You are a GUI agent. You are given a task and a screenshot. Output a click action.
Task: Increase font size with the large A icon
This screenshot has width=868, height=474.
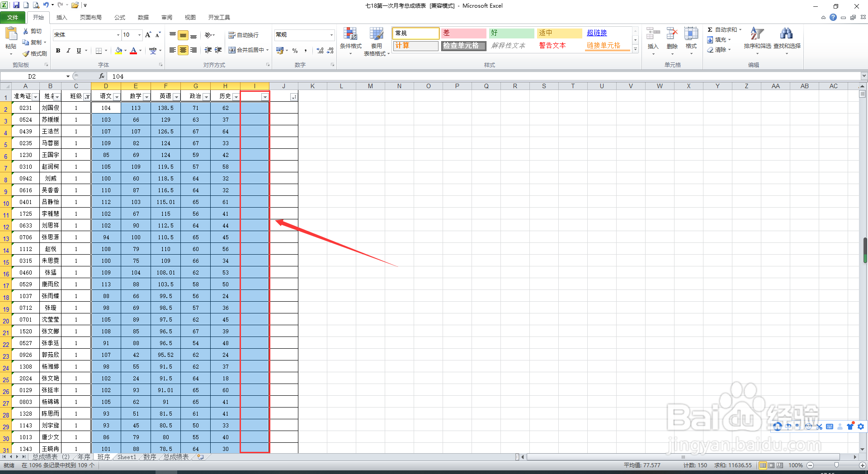coord(148,35)
